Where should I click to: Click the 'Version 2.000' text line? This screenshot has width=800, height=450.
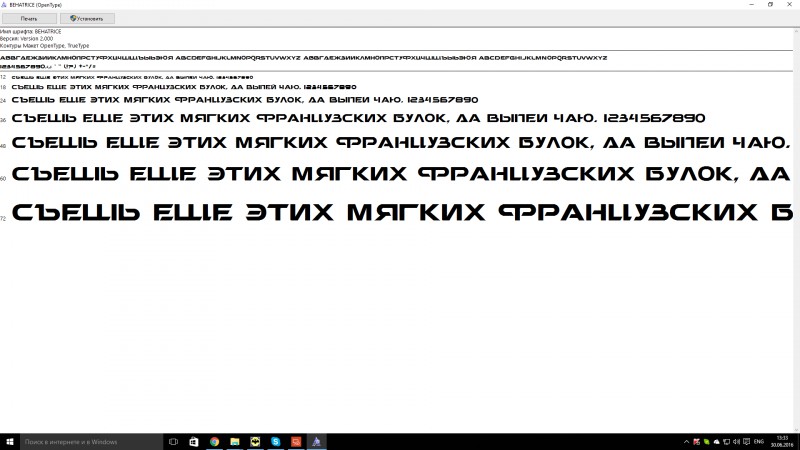(27, 39)
